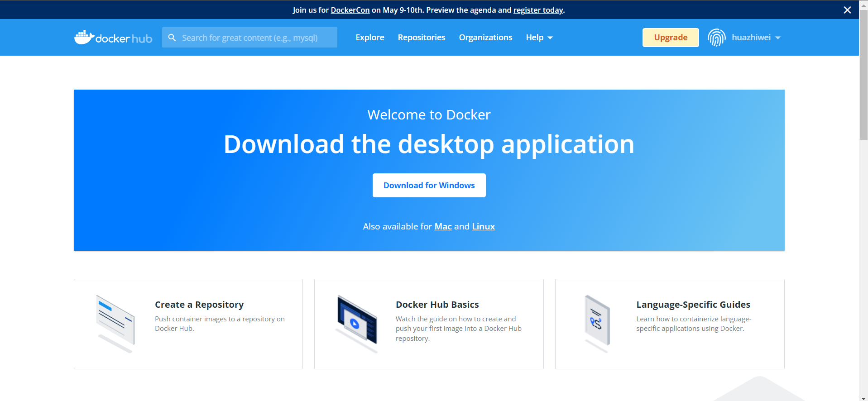The height and width of the screenshot is (401, 868).
Task: Click the Language-Specific Guides illustration
Action: click(x=597, y=324)
